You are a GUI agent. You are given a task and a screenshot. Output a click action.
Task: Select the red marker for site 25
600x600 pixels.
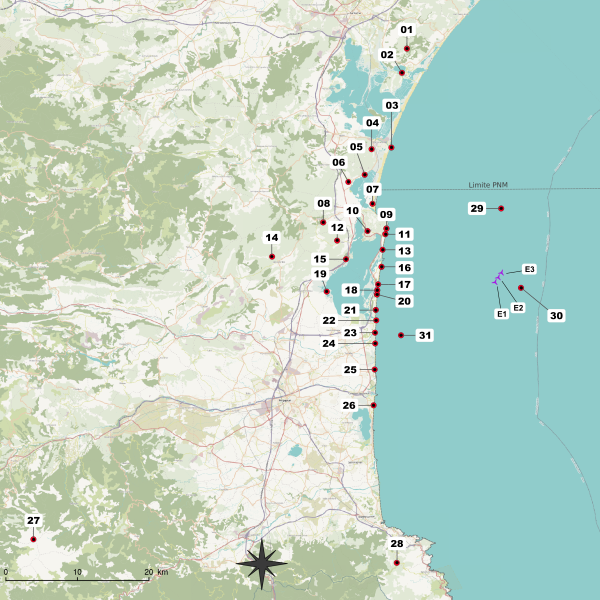[x=375, y=370]
